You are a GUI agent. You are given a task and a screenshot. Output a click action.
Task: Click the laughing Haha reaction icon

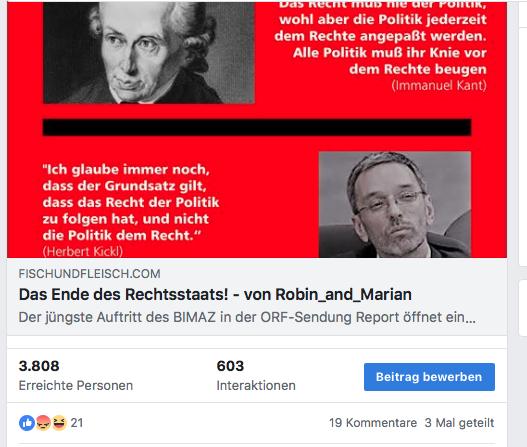[x=59, y=423]
